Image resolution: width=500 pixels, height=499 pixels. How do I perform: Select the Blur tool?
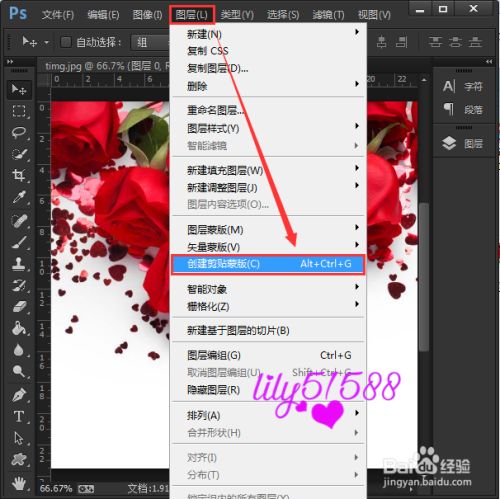pos(19,350)
